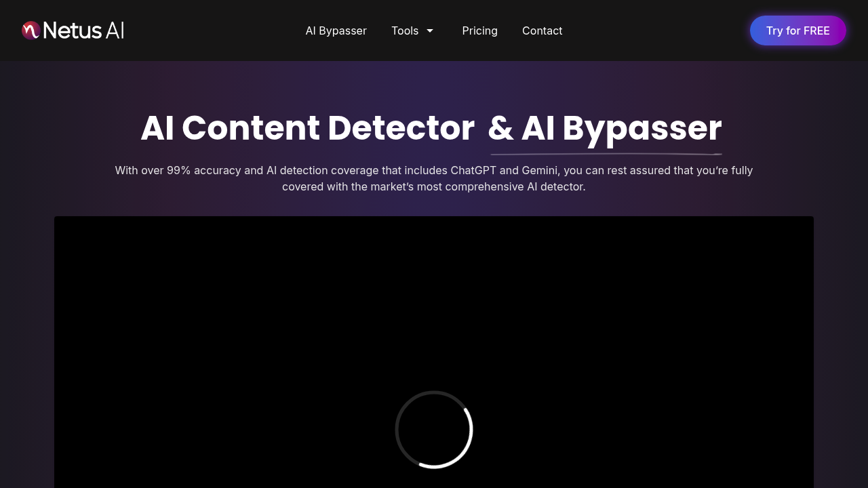Click the Netus AI wordmark text
The width and height of the screenshot is (868, 488).
tap(83, 30)
